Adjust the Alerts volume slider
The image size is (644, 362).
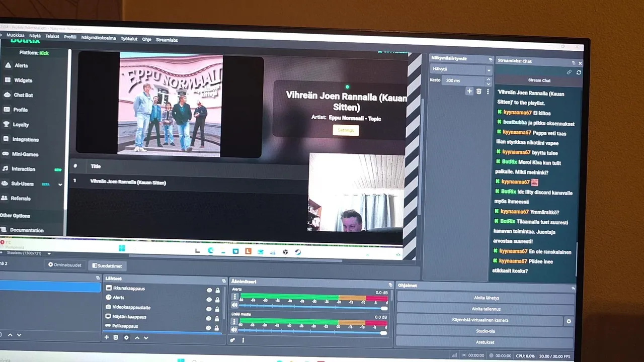tap(313, 307)
